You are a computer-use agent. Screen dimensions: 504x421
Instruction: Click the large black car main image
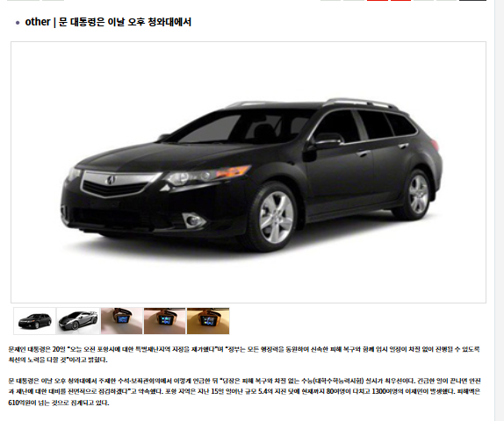(x=248, y=172)
